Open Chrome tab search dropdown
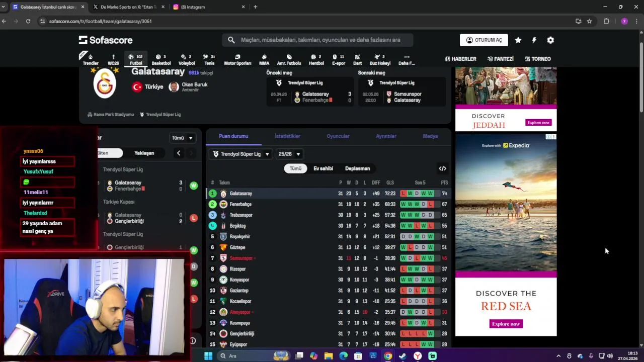Image resolution: width=644 pixels, height=362 pixels. point(4,7)
